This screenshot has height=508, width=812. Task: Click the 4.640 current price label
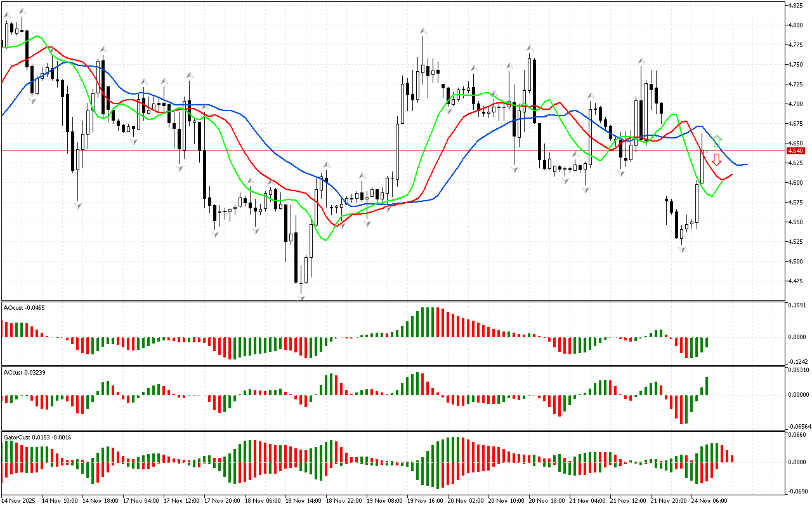tap(795, 151)
